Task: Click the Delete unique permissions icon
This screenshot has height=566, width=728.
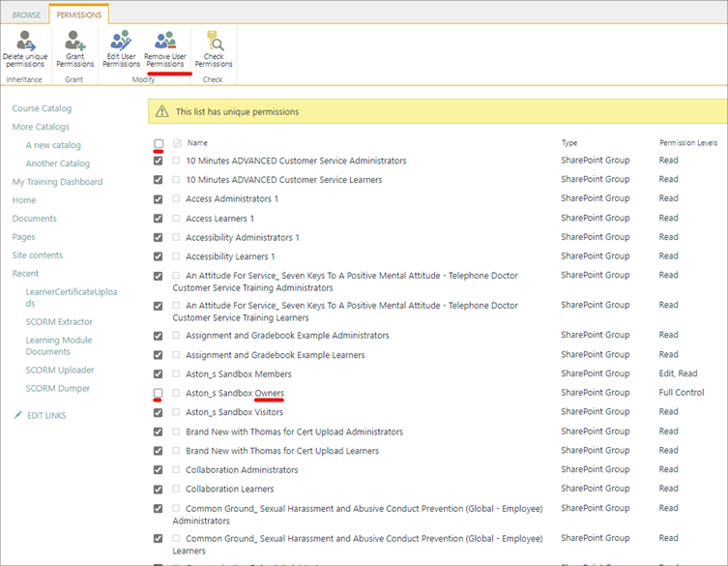Action: (x=25, y=42)
